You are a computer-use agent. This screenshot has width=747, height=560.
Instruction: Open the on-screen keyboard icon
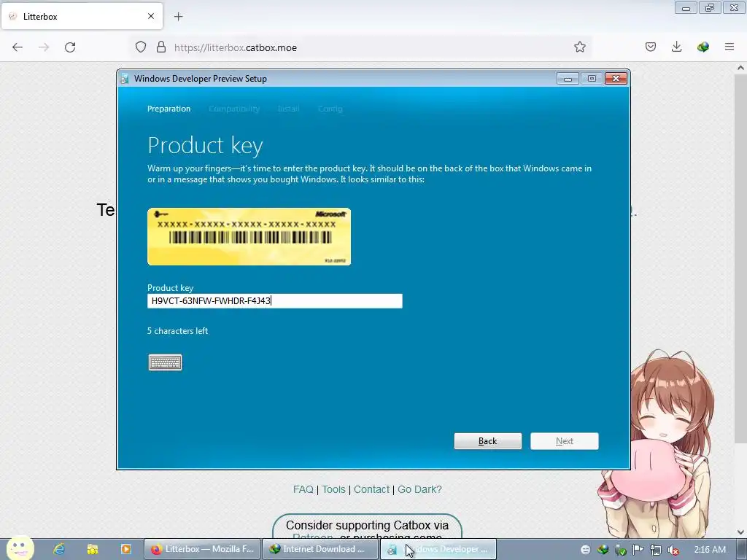[165, 362]
